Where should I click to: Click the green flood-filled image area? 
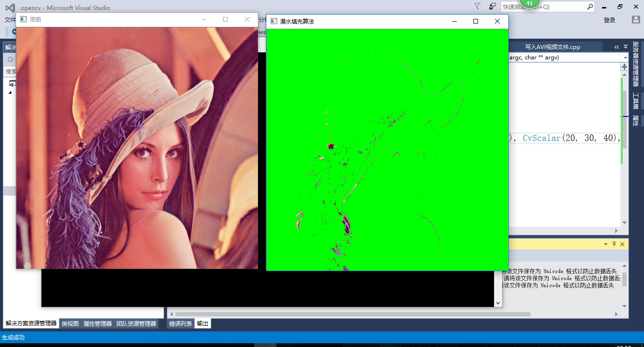(387, 149)
